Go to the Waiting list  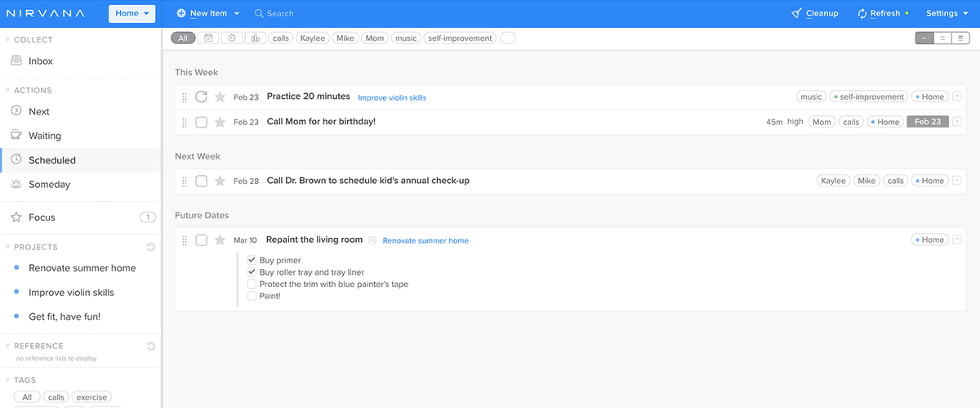[x=45, y=136]
